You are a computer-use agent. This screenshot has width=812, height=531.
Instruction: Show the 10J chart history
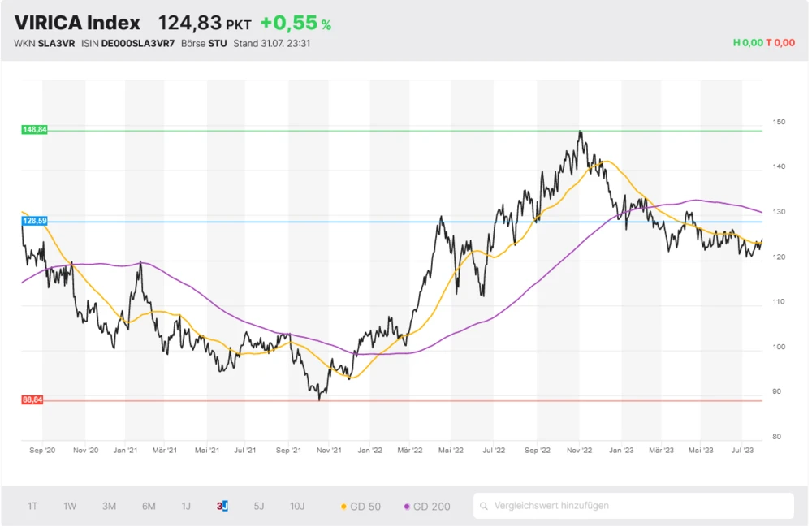pos(297,507)
